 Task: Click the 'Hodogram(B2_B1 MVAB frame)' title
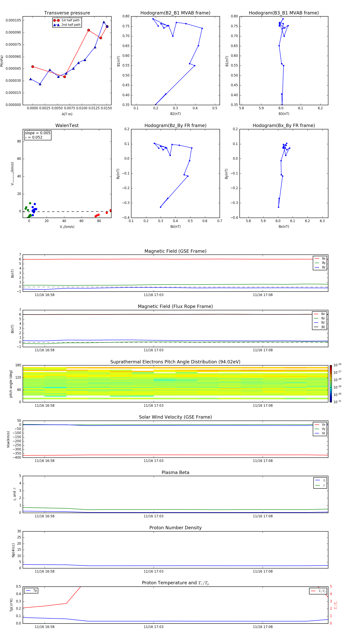click(x=175, y=13)
